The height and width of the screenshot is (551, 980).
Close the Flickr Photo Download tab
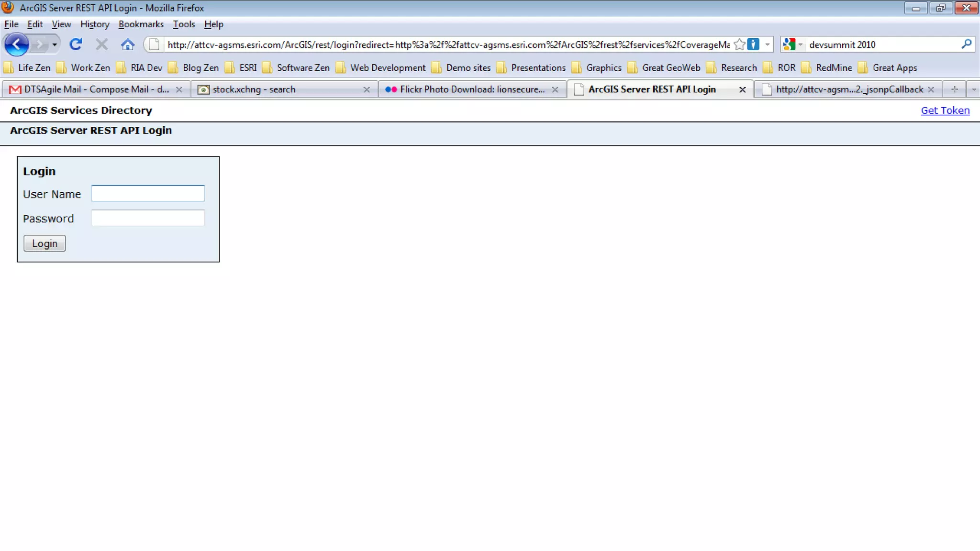(x=555, y=89)
